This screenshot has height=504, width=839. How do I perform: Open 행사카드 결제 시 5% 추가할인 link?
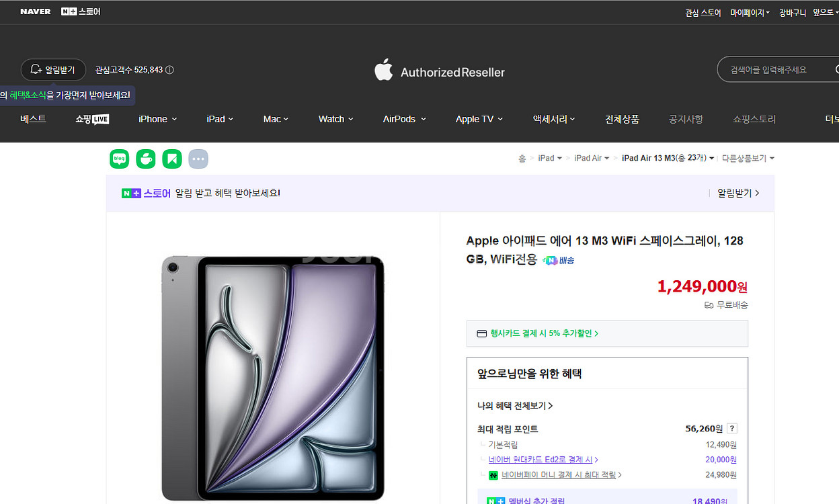click(544, 333)
